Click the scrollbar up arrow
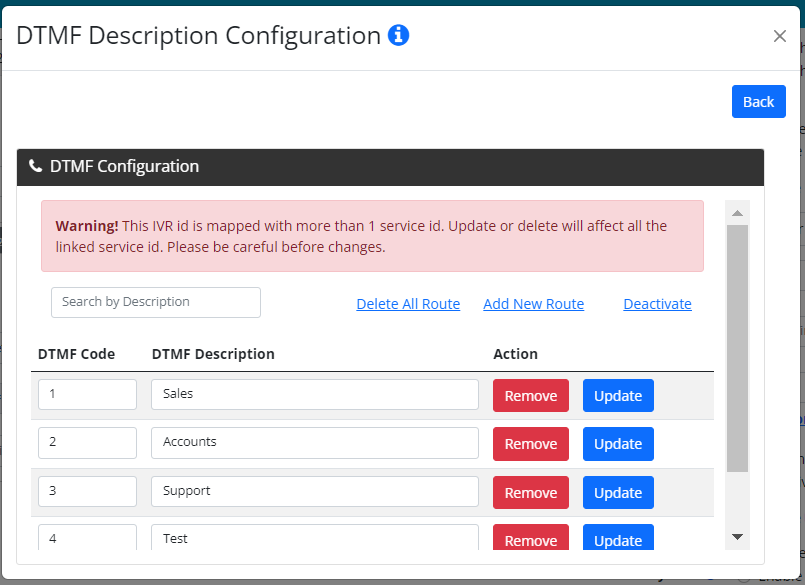 click(x=737, y=213)
